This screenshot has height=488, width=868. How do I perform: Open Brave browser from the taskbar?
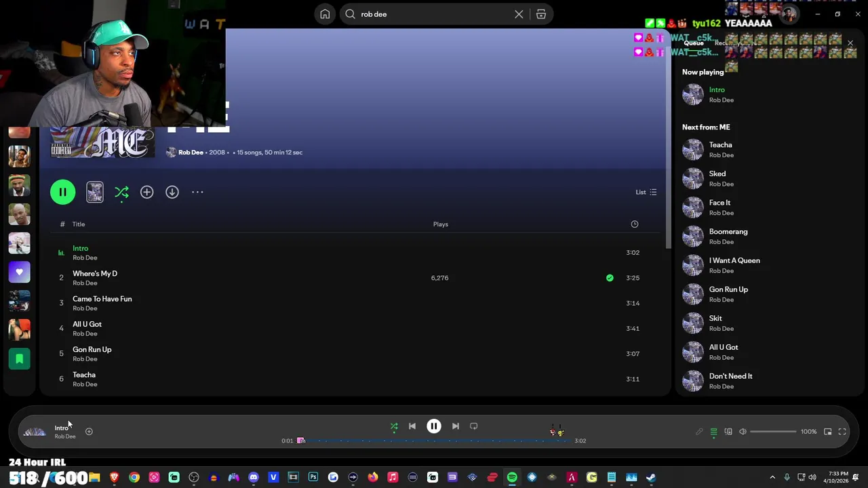114,477
